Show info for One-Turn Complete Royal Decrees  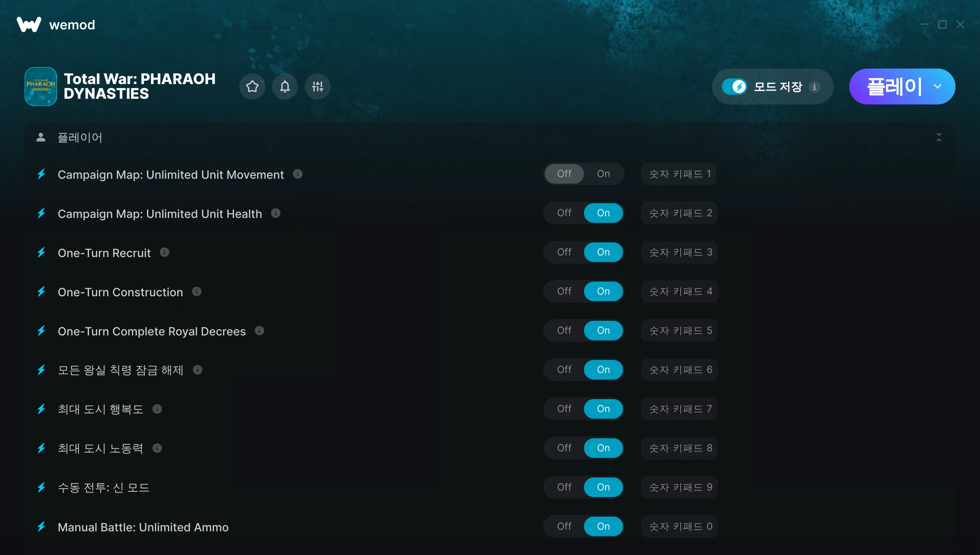(259, 331)
